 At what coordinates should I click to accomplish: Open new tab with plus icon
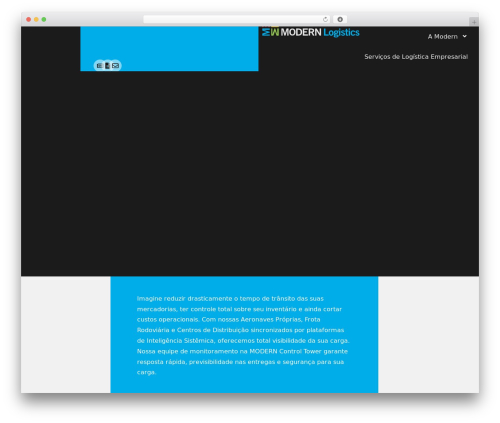coord(474,22)
